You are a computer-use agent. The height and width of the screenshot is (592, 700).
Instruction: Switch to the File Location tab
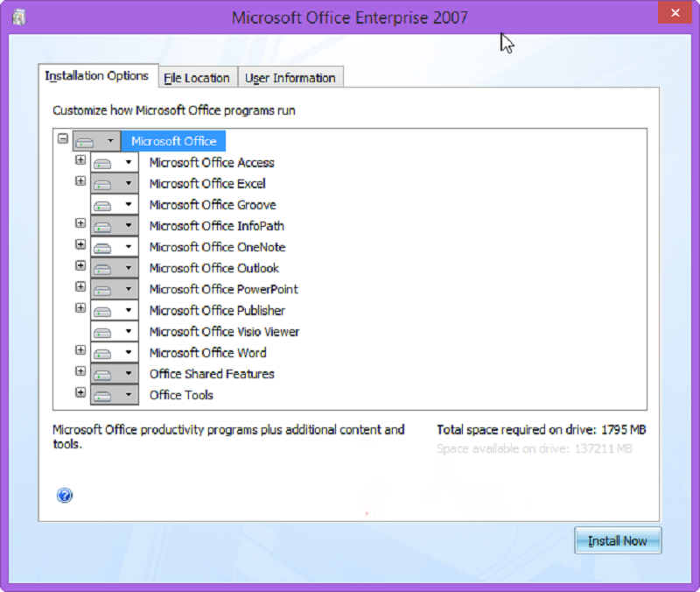(198, 78)
